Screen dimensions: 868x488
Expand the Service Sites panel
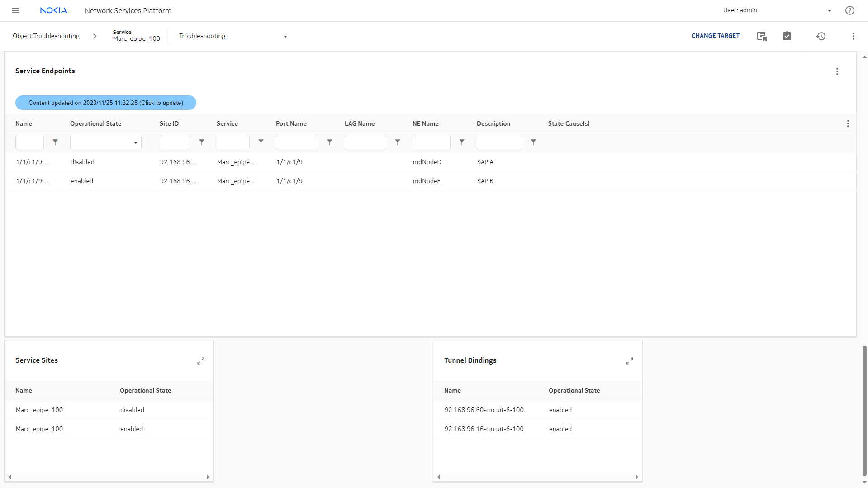pos(201,361)
